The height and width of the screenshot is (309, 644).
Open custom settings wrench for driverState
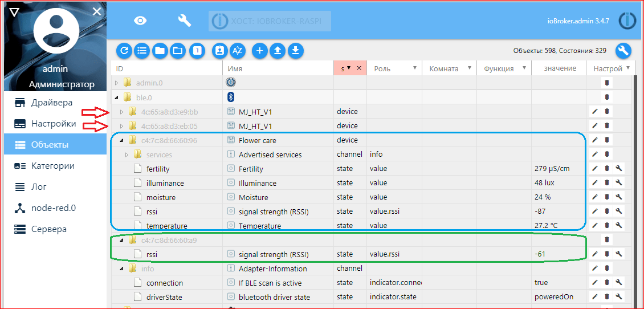pos(619,296)
